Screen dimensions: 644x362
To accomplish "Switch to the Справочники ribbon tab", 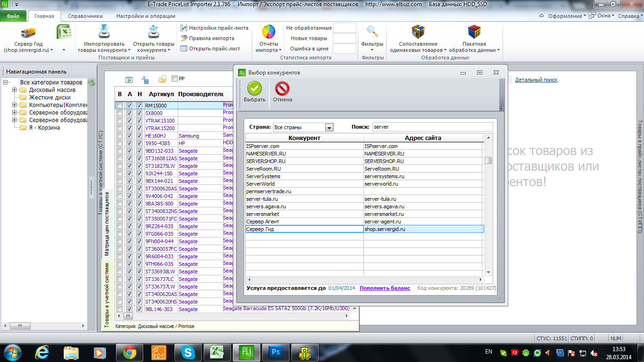I will pos(85,16).
